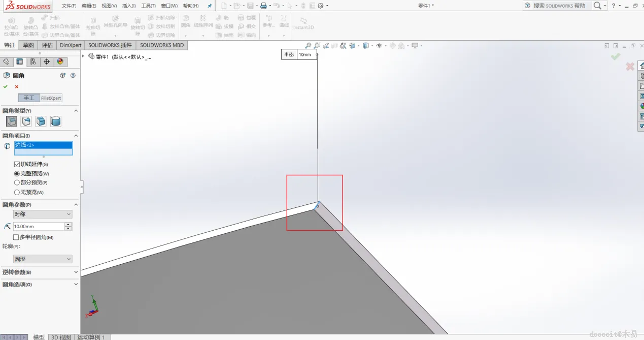Viewport: 644px width, 340px height.
Task: Increase the radius value with spinner up arrow
Action: 69,225
